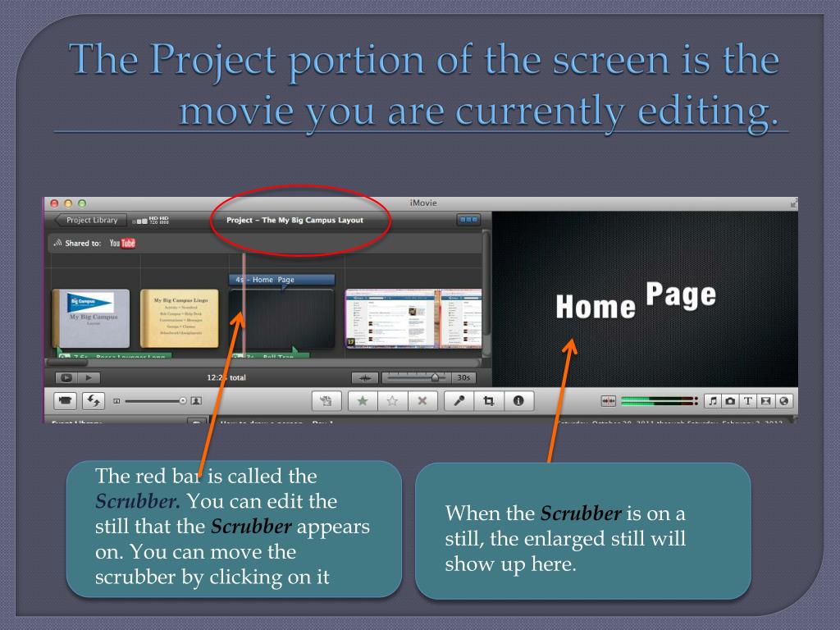Click the 12:2 total duration text
840x630 pixels.
pos(226,377)
